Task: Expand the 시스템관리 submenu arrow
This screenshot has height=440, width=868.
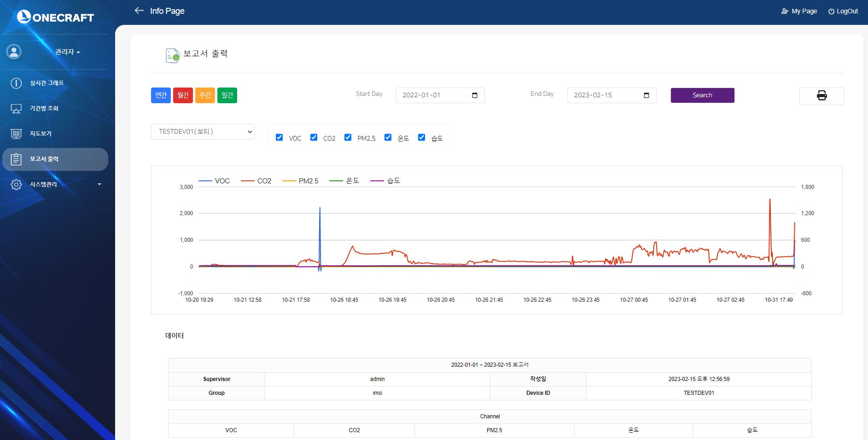Action: coord(99,184)
